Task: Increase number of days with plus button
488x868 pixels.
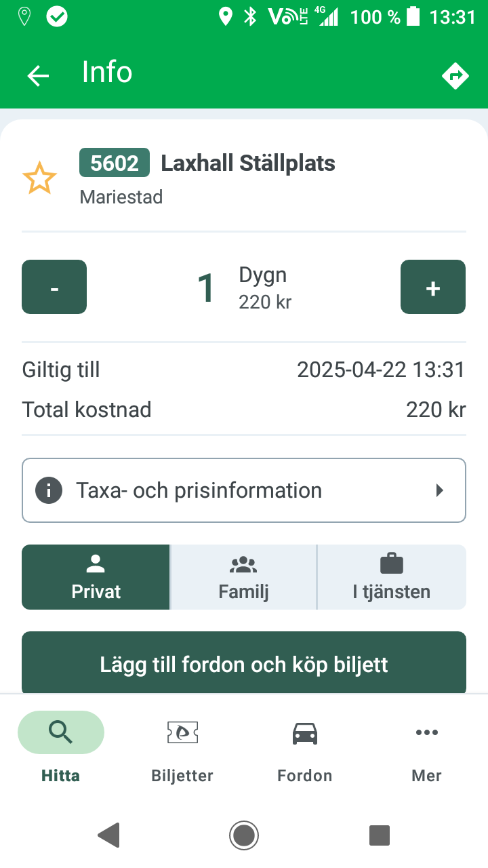Action: 433,287
